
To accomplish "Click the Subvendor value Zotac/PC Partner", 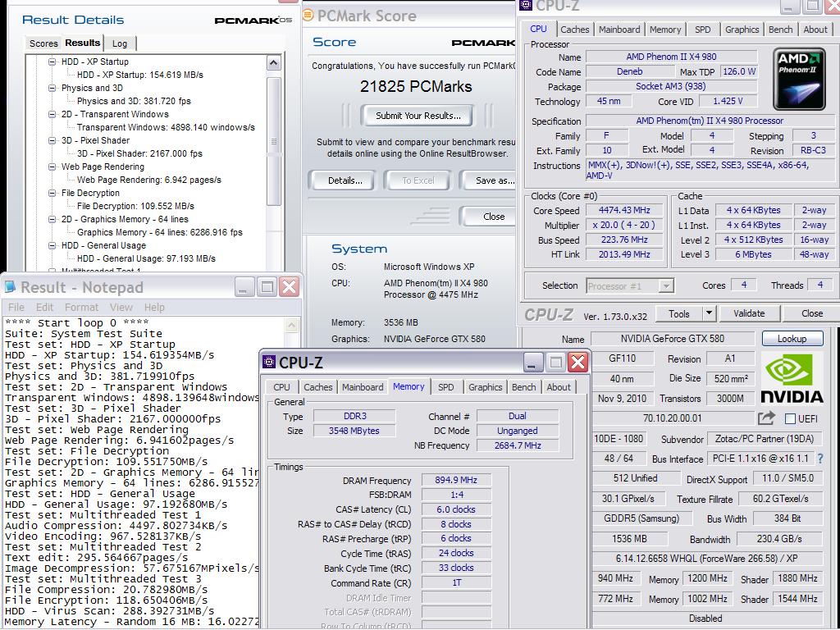I will click(x=765, y=439).
